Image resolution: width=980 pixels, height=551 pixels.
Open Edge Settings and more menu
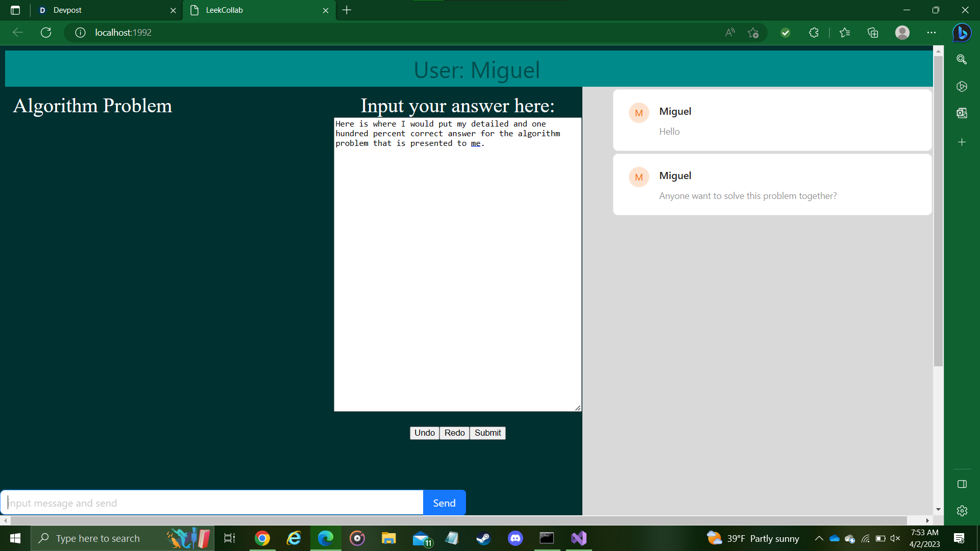tap(932, 33)
